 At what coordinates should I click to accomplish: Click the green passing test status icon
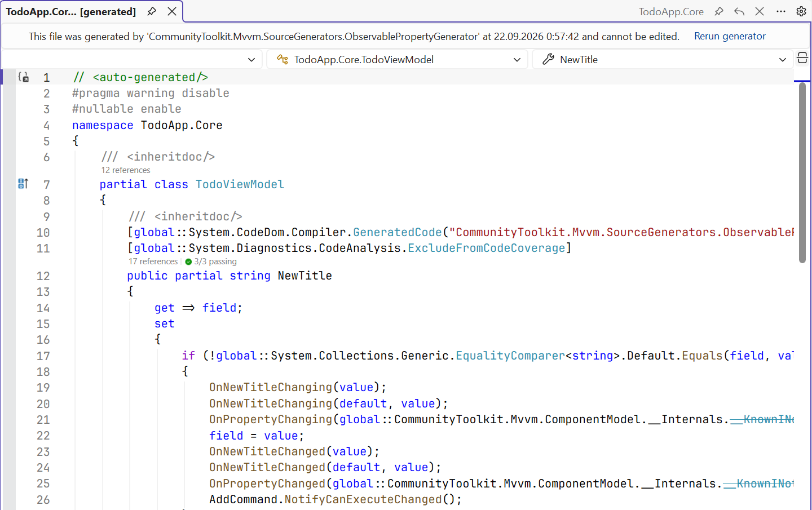coord(188,261)
